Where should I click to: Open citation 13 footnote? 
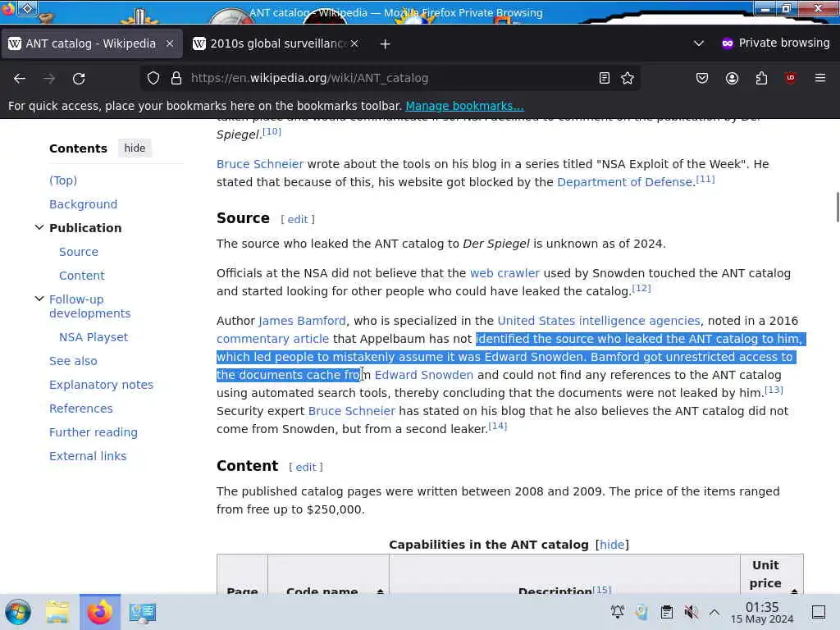(x=774, y=390)
